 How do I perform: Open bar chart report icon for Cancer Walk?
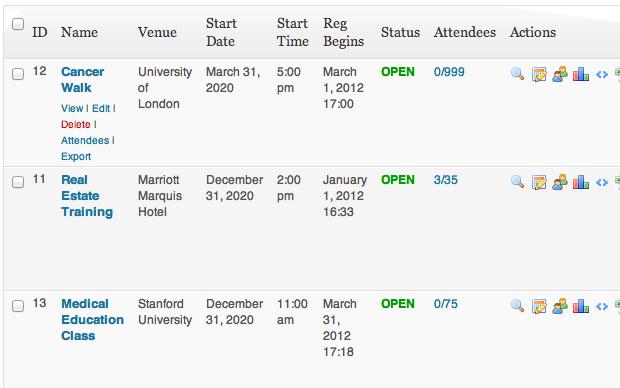click(581, 74)
